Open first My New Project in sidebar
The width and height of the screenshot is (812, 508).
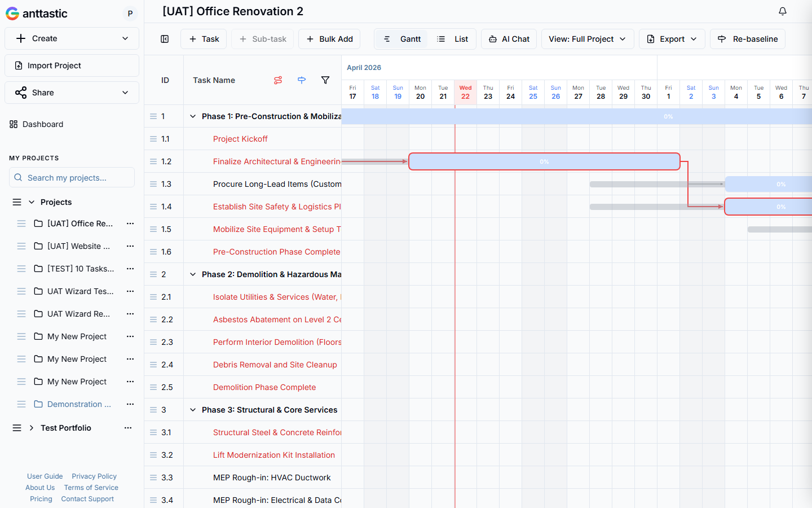pyautogui.click(x=77, y=336)
